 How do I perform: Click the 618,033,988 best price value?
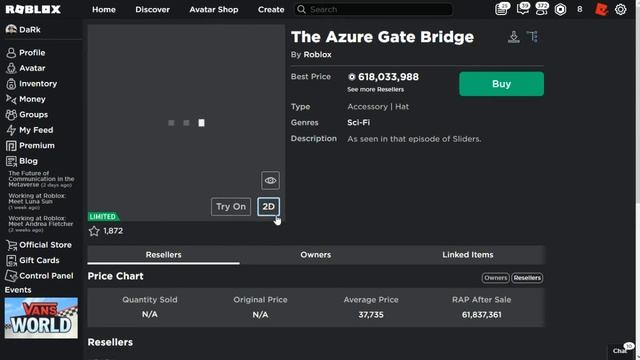(x=388, y=77)
